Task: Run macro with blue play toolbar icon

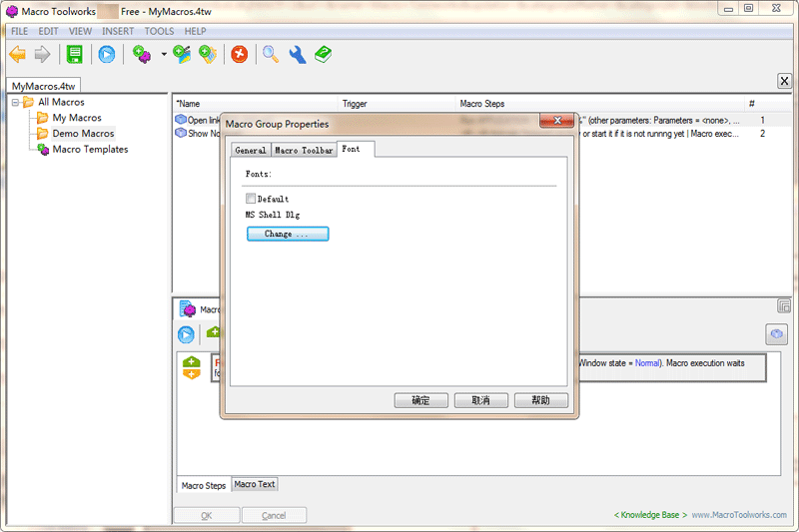Action: [107, 54]
